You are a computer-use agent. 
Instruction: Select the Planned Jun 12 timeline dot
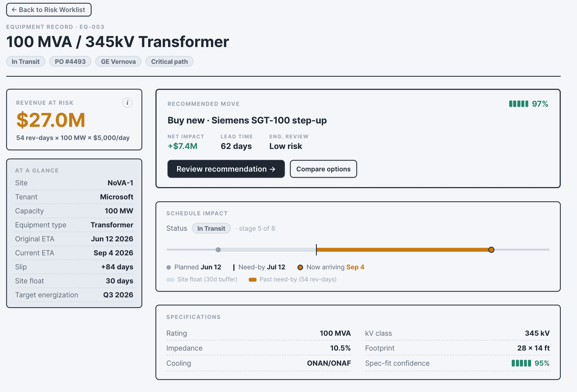pos(218,249)
